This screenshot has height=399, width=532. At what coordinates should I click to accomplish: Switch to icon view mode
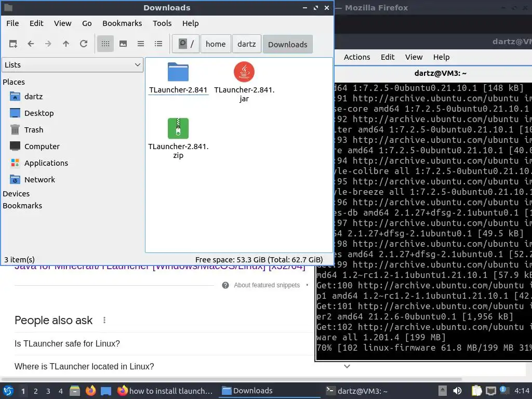[105, 44]
